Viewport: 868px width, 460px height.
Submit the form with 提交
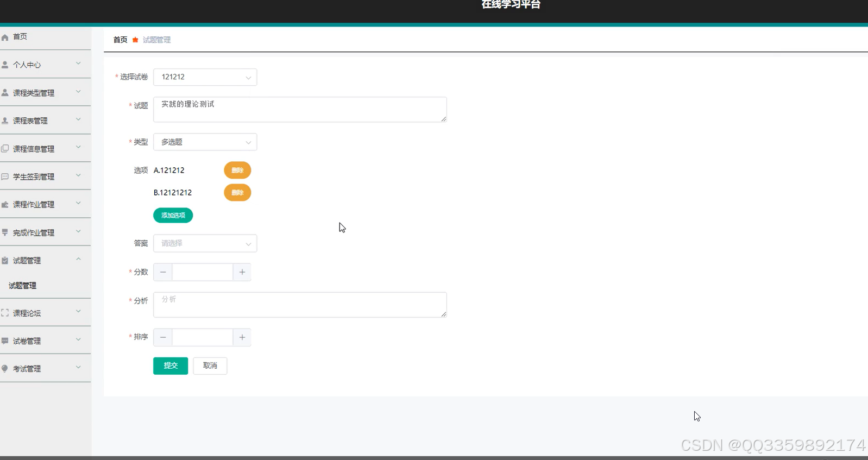171,366
